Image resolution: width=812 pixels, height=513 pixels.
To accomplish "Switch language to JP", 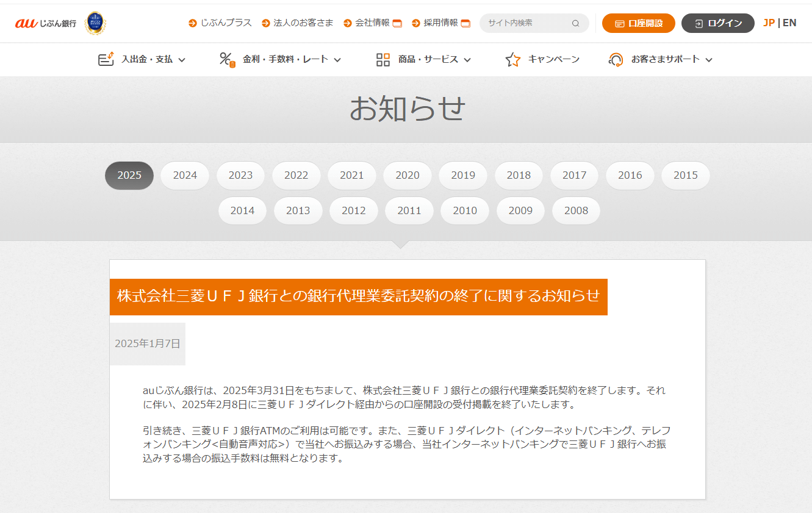I will tap(769, 23).
